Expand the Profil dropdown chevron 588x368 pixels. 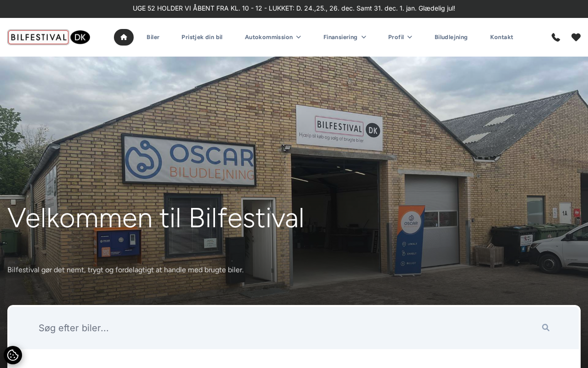tap(410, 37)
